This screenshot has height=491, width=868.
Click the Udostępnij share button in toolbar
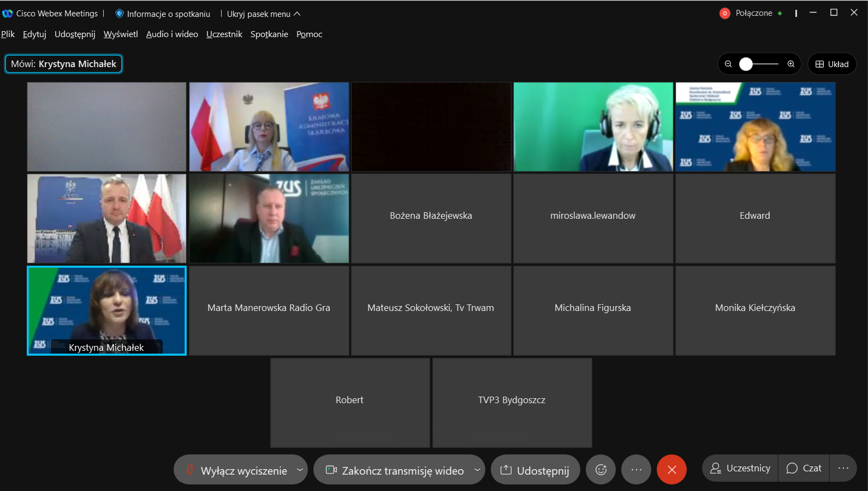535,470
